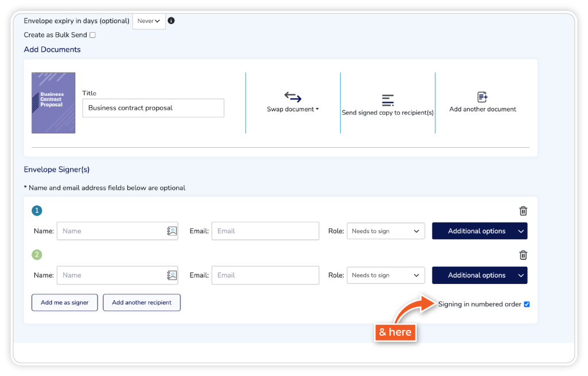Click the Add another recipient button
Viewport: 588px width, 376px height.
coord(141,302)
